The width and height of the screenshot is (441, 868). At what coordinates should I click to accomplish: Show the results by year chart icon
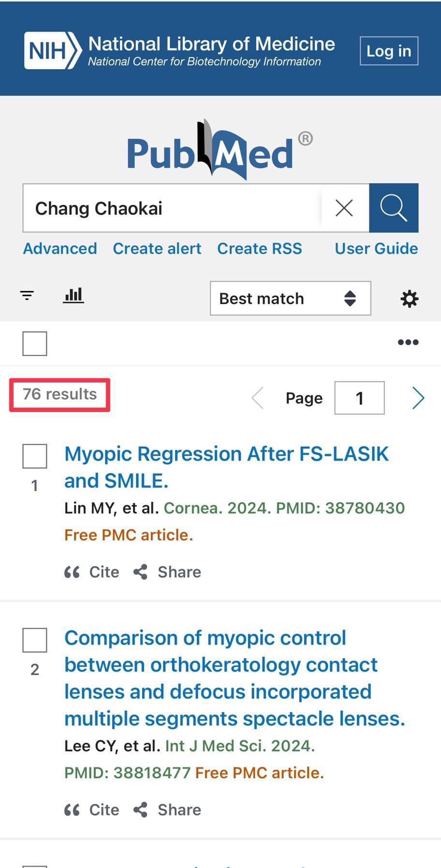point(73,295)
